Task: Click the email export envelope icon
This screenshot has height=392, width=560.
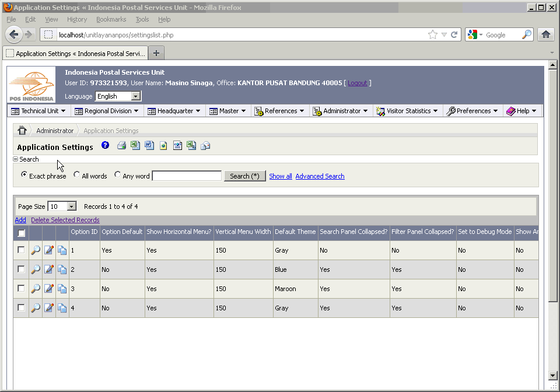Action: pos(205,146)
